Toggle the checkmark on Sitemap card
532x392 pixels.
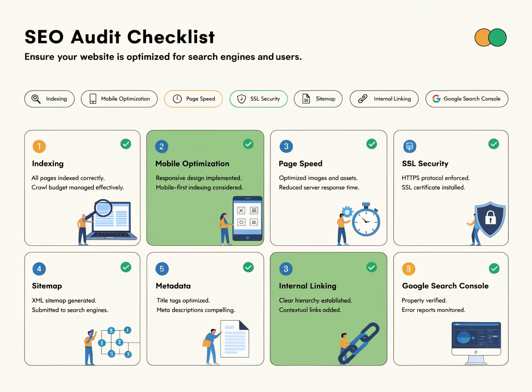click(126, 267)
